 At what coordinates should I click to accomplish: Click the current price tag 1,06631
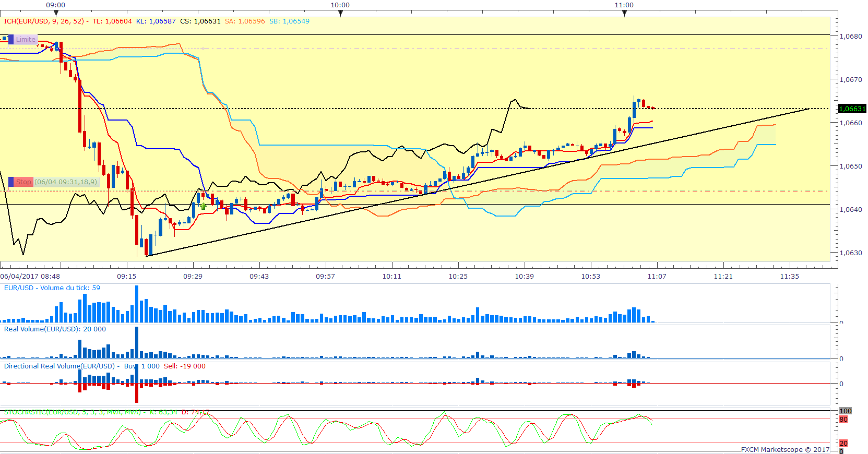pyautogui.click(x=852, y=109)
